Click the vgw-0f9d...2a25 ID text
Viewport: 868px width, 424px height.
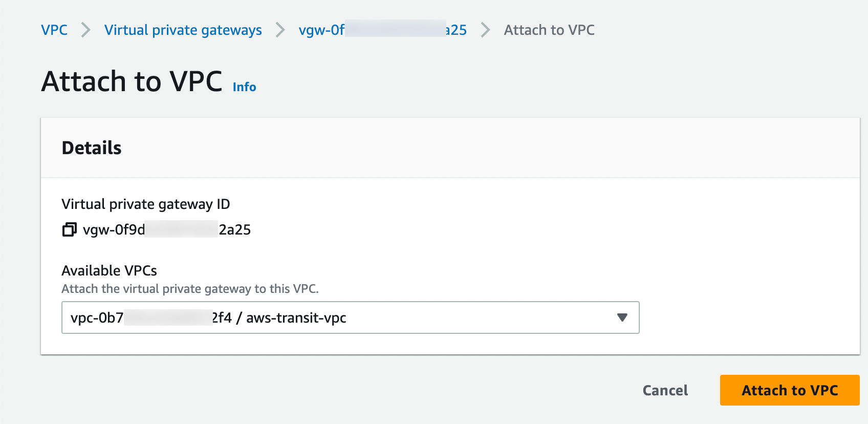168,229
